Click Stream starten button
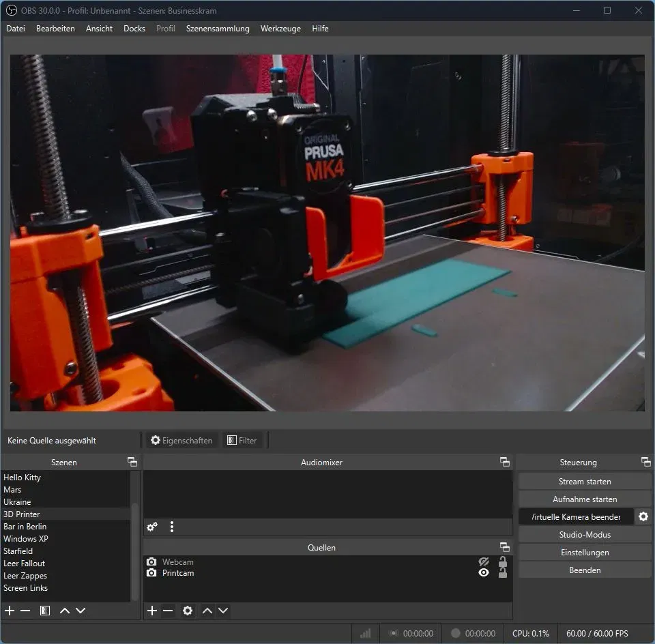Image resolution: width=655 pixels, height=644 pixels. tap(585, 481)
